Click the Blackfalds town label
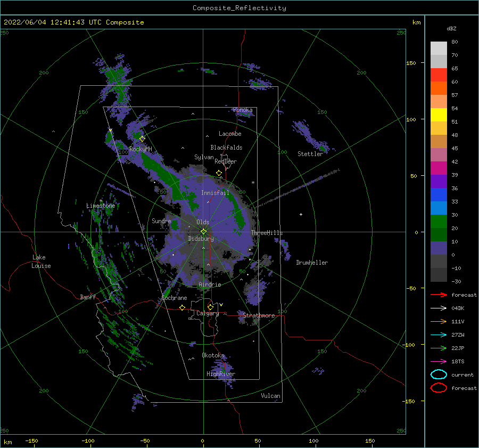Image resolution: width=479 pixels, height=448 pixels. (x=226, y=148)
